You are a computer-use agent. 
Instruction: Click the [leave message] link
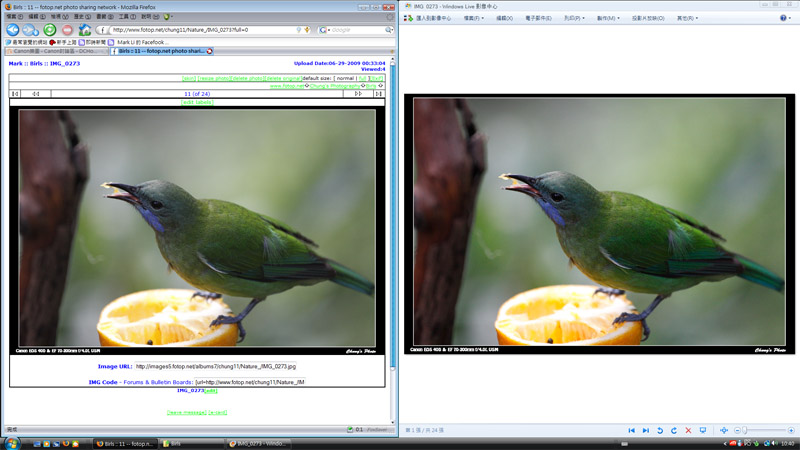pyautogui.click(x=187, y=412)
